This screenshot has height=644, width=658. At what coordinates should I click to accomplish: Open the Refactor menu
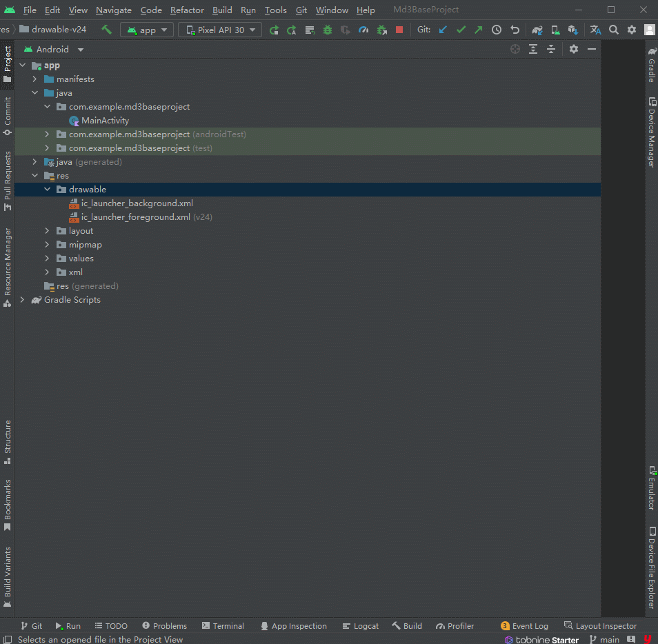click(187, 10)
